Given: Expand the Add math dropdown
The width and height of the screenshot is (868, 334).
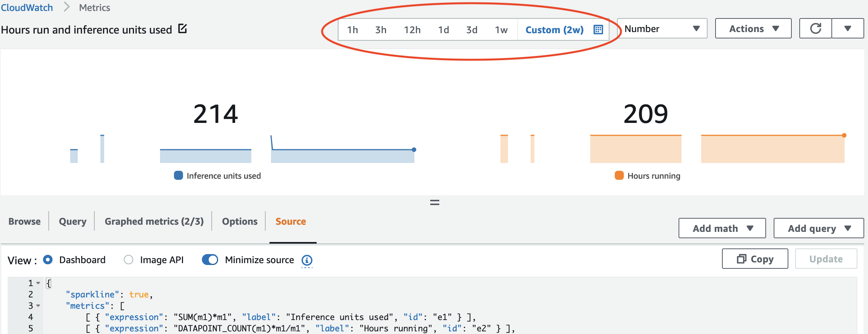Looking at the screenshot, I should 722,228.
